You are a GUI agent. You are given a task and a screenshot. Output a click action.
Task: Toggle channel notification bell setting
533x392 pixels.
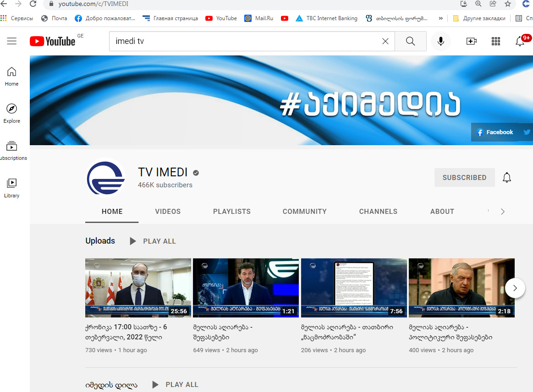[x=507, y=178]
